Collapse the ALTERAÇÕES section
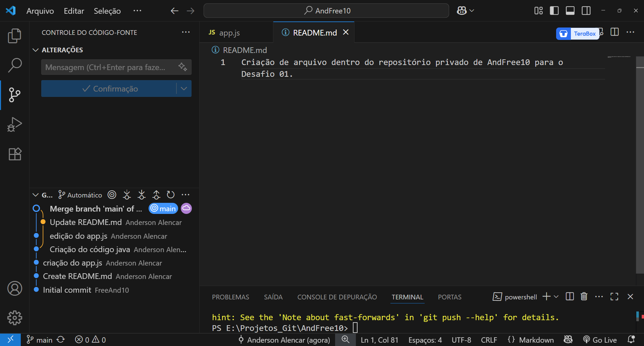 (36, 50)
